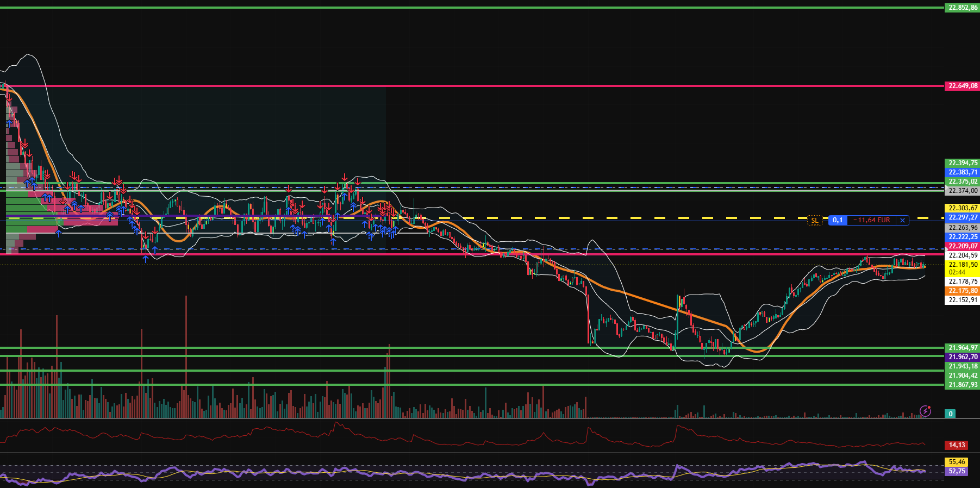Image resolution: width=980 pixels, height=488 pixels.
Task: Click the 21.867,93 green price label
Action: [963, 385]
